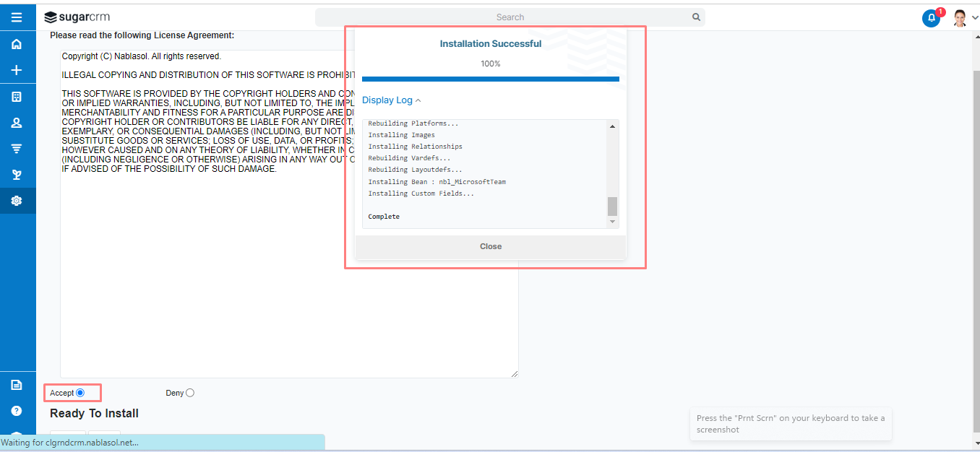
Task: Select the Deny radio button
Action: pos(190,393)
